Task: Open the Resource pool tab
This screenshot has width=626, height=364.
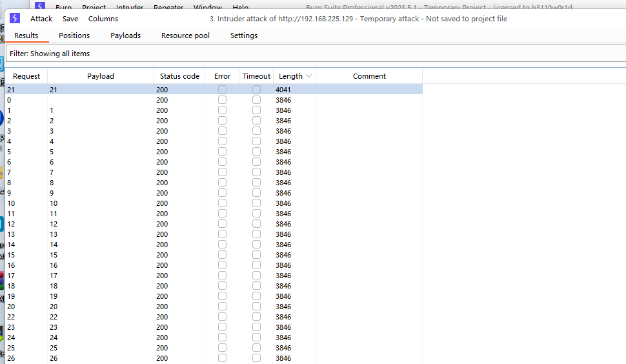Action: [x=185, y=35]
